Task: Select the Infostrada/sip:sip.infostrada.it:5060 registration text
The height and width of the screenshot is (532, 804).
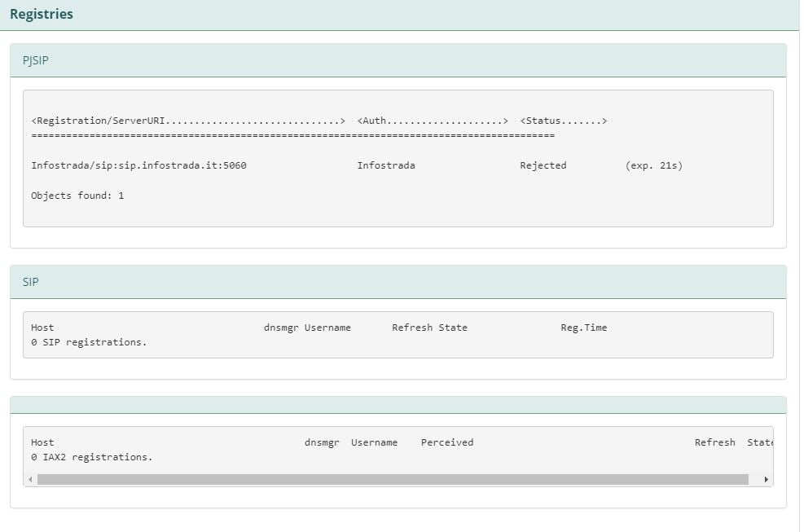Action: click(139, 165)
